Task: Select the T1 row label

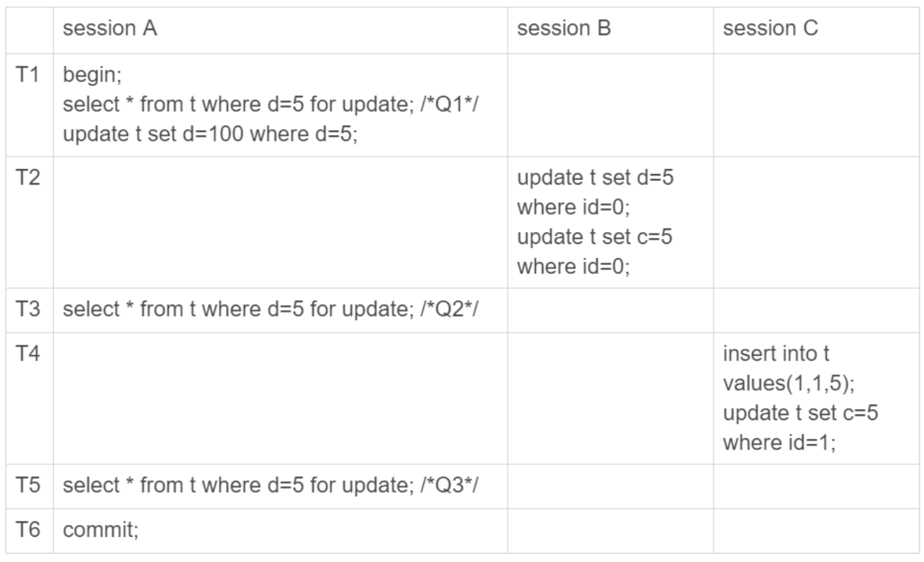Action: 27,75
